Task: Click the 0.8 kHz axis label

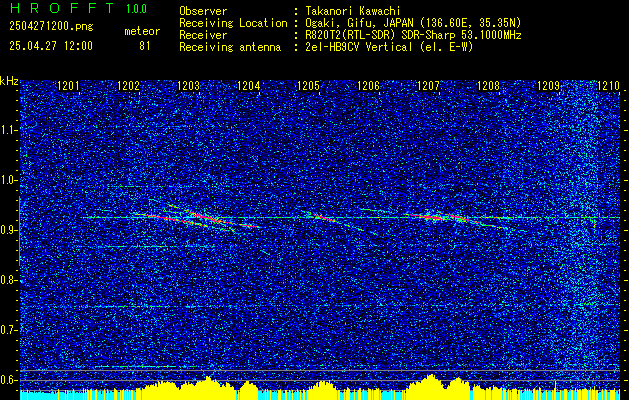Action: 8,280
